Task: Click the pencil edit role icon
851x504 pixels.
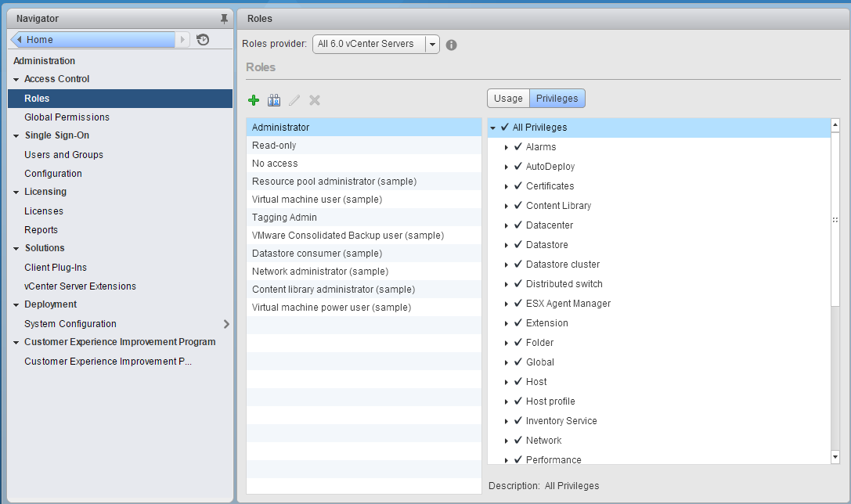Action: (294, 100)
